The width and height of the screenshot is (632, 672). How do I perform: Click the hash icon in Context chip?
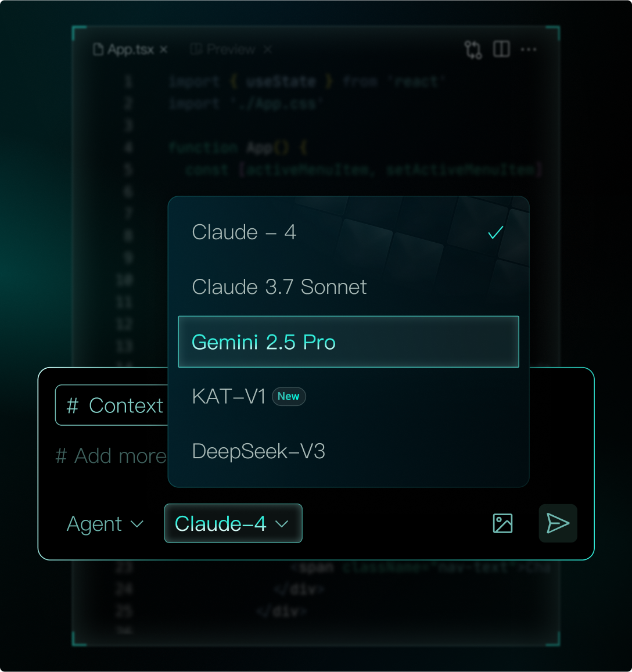pyautogui.click(x=73, y=405)
